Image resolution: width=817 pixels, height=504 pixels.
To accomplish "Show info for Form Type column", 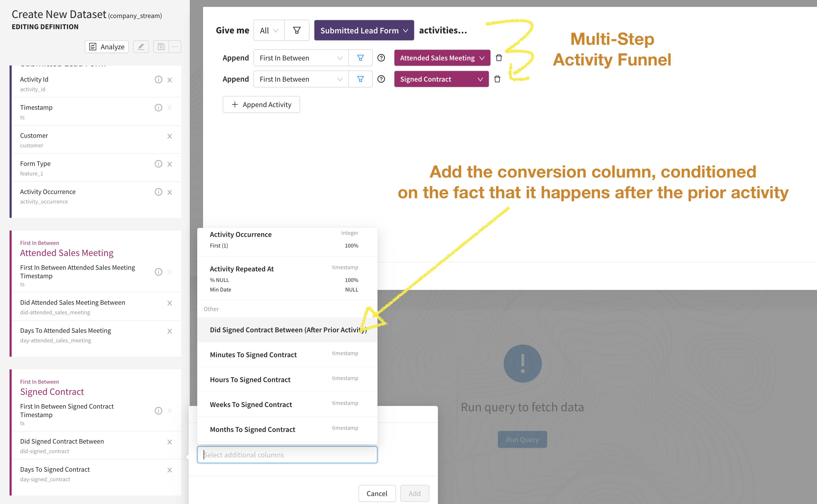I will coord(159,164).
